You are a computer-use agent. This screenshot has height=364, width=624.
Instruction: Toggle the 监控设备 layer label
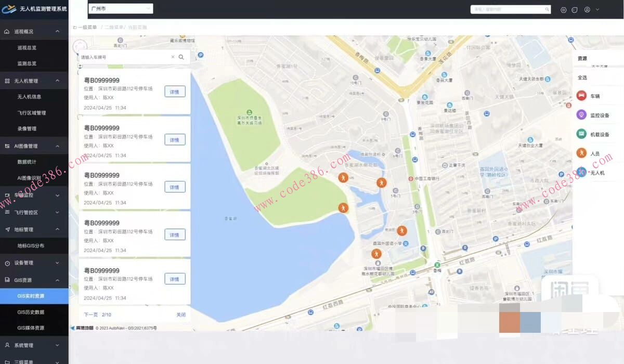click(600, 115)
